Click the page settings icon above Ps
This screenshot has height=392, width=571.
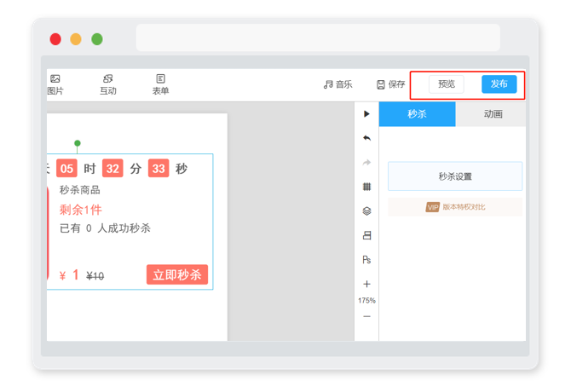366,235
